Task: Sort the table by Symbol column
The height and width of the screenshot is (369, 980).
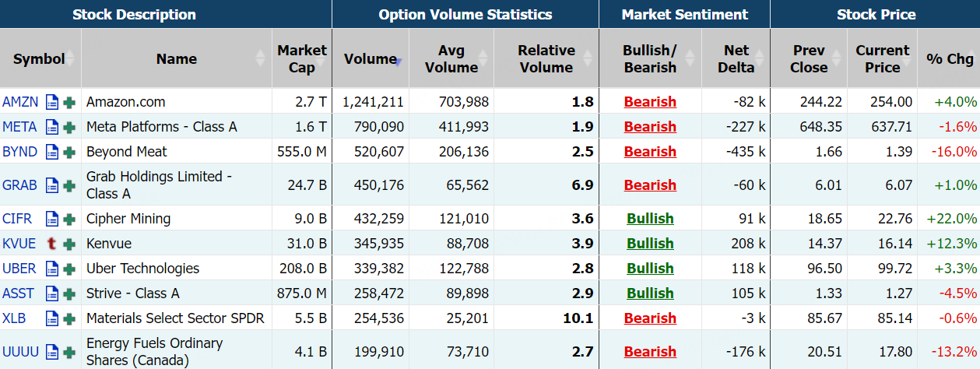Action: tap(40, 59)
